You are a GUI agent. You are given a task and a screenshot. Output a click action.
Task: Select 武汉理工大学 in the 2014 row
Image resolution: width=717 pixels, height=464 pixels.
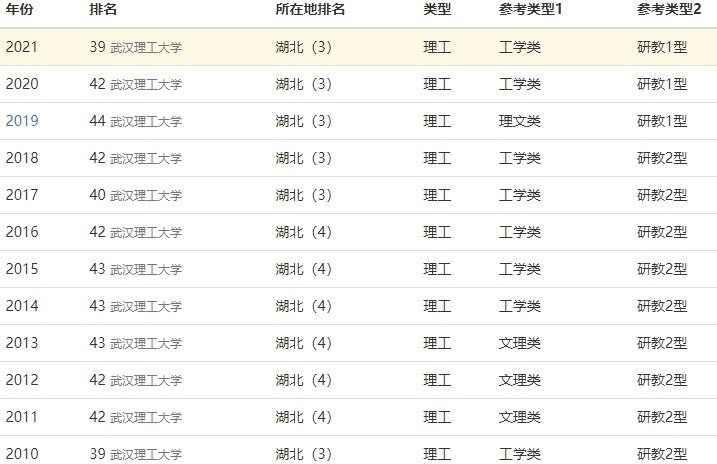point(146,307)
